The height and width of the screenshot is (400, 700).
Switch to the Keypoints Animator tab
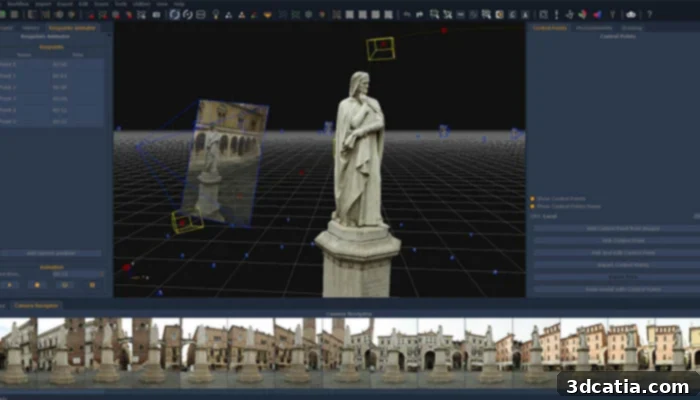point(72,28)
